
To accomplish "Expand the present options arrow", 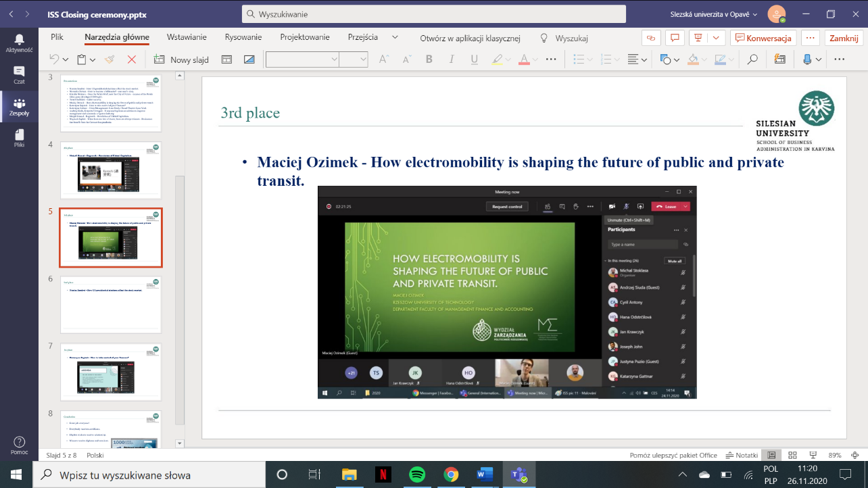I will 717,38.
